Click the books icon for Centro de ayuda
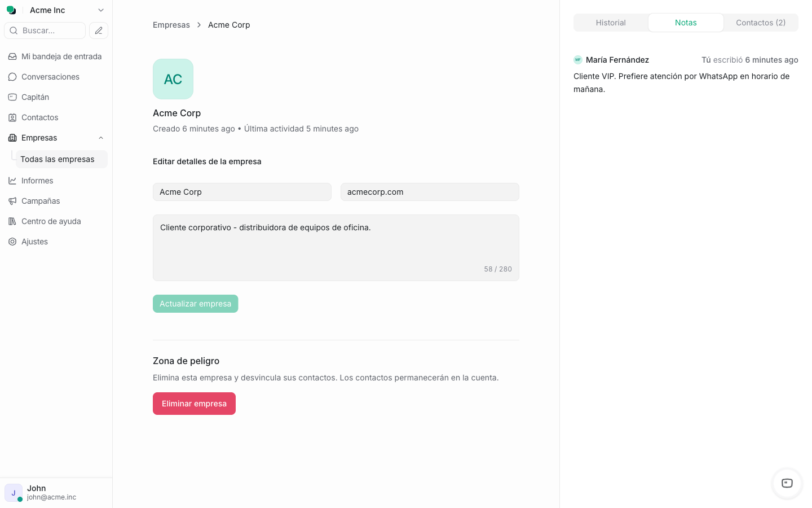 click(12, 221)
